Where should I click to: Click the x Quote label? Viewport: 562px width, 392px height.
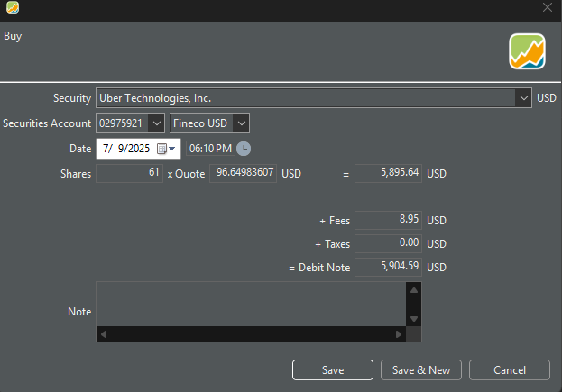tap(187, 174)
